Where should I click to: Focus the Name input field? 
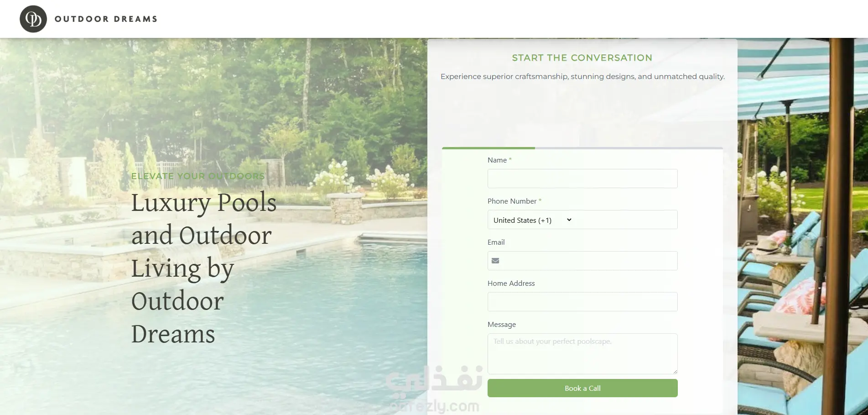[x=582, y=179]
